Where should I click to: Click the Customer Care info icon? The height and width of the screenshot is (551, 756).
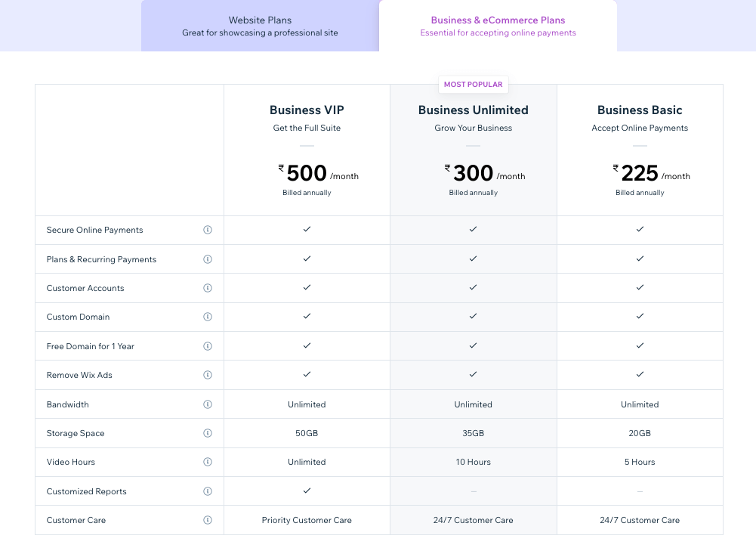pyautogui.click(x=208, y=520)
